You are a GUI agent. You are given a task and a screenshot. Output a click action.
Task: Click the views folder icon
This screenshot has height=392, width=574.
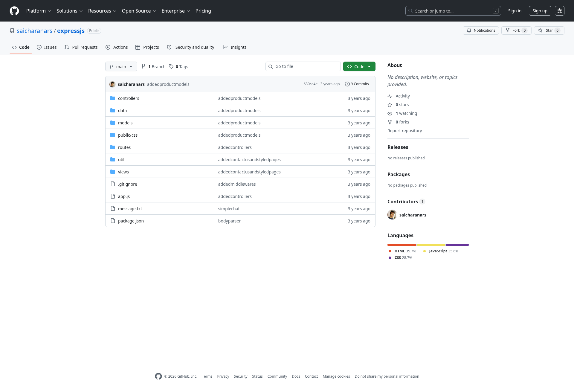(113, 172)
